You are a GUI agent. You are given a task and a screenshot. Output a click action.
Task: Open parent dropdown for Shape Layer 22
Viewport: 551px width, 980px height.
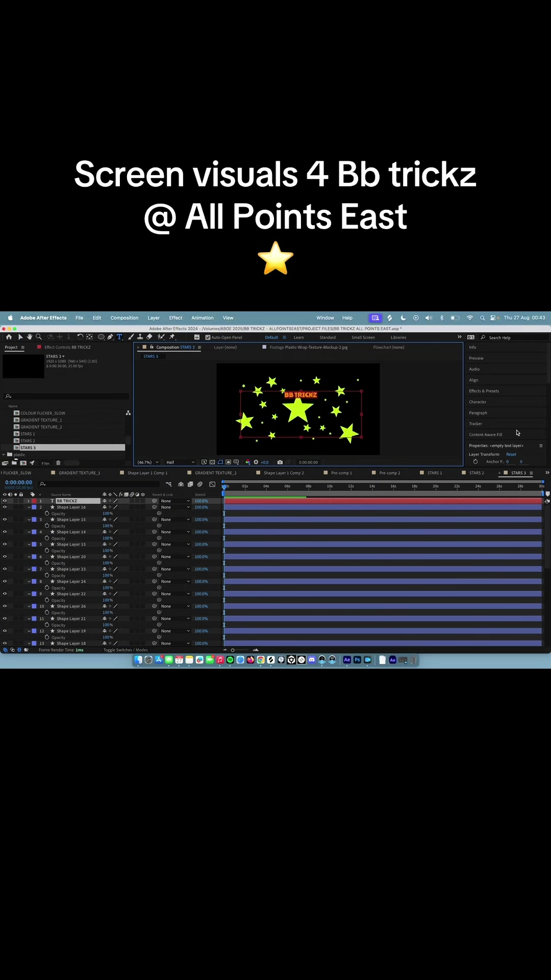click(176, 594)
